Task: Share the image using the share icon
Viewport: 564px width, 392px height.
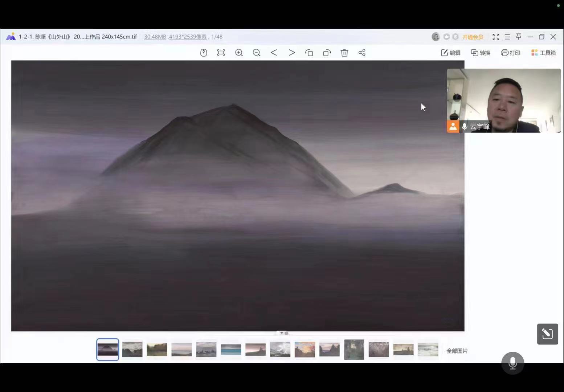Action: [x=362, y=53]
